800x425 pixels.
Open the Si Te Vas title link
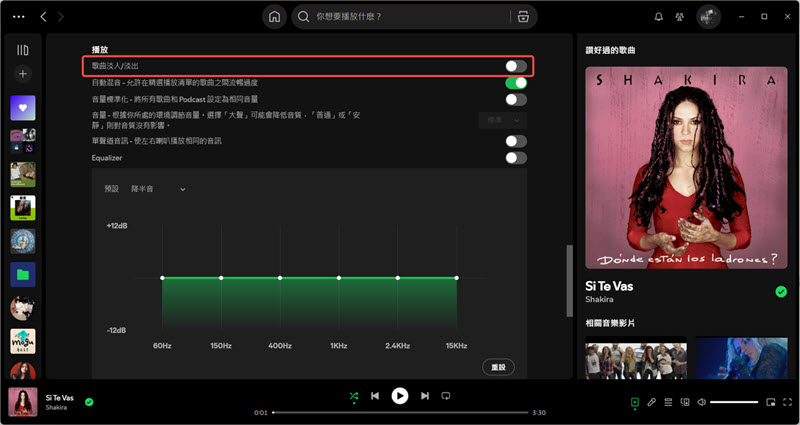(x=609, y=286)
